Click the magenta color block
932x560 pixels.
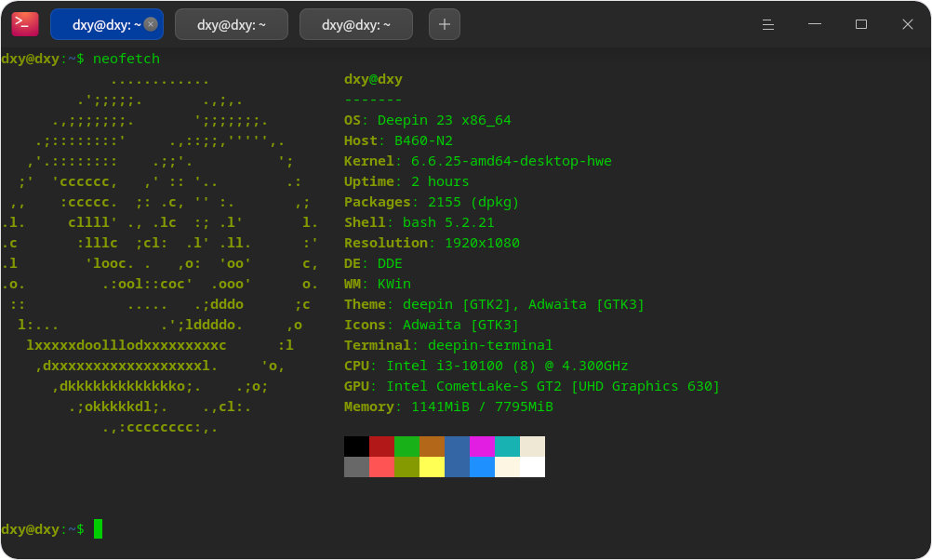(482, 447)
